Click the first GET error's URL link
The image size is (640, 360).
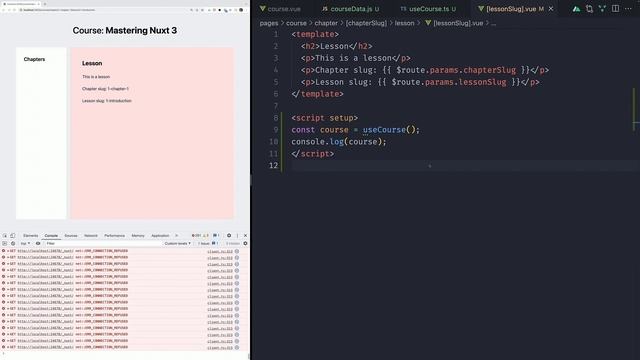[x=45, y=251]
